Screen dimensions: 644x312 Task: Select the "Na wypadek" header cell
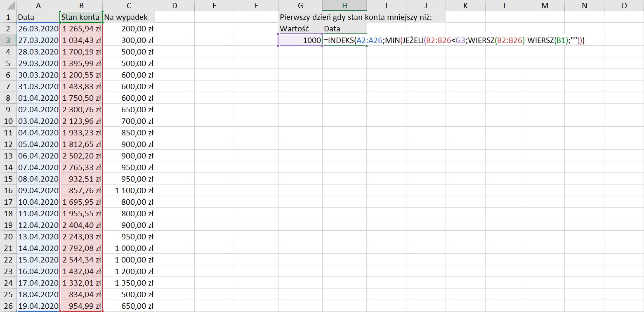(128, 17)
